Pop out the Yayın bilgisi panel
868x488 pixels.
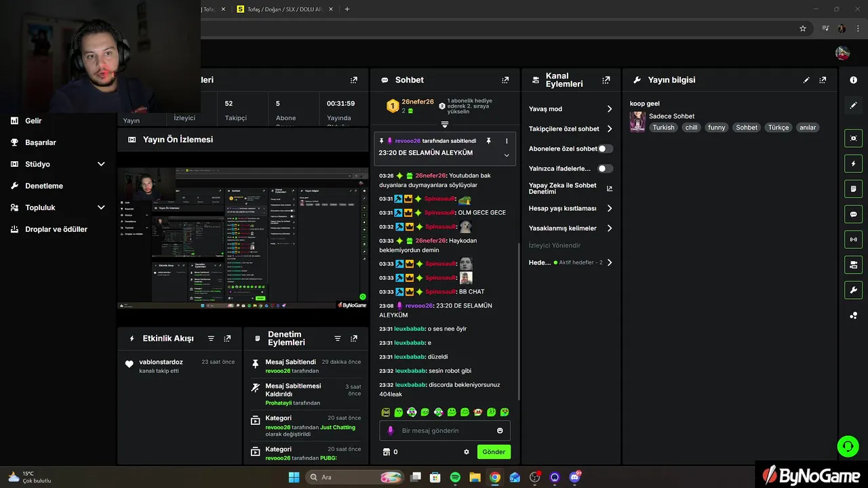(x=823, y=80)
